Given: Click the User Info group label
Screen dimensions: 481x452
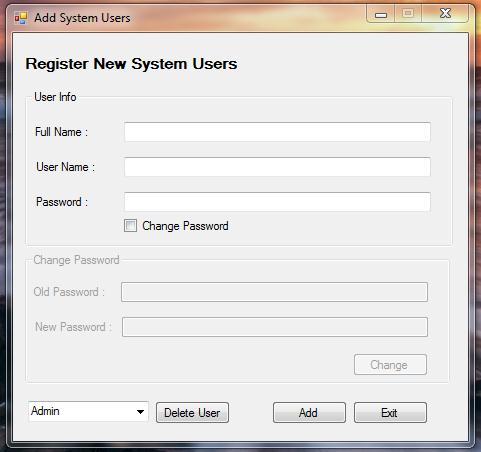Looking at the screenshot, I should click(55, 97).
